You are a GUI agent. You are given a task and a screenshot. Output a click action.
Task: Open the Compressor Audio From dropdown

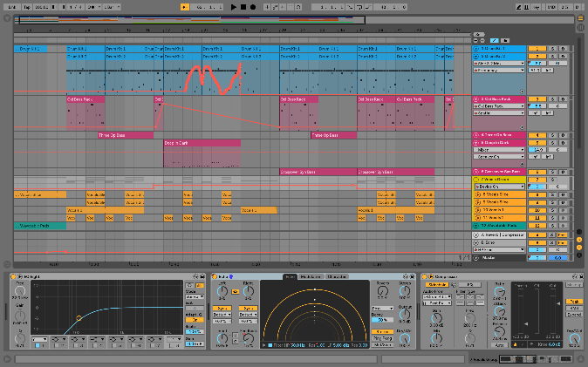tap(437, 297)
